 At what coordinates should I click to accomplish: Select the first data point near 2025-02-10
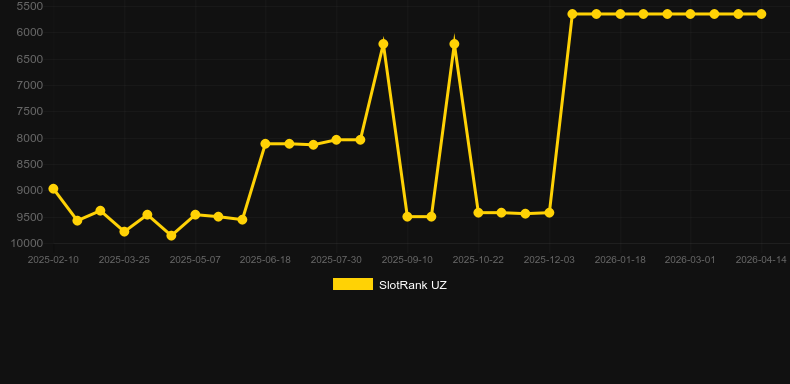pos(53,189)
